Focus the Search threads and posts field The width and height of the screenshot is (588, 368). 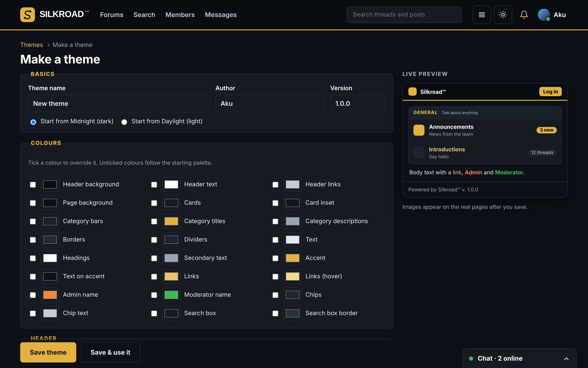pos(404,14)
